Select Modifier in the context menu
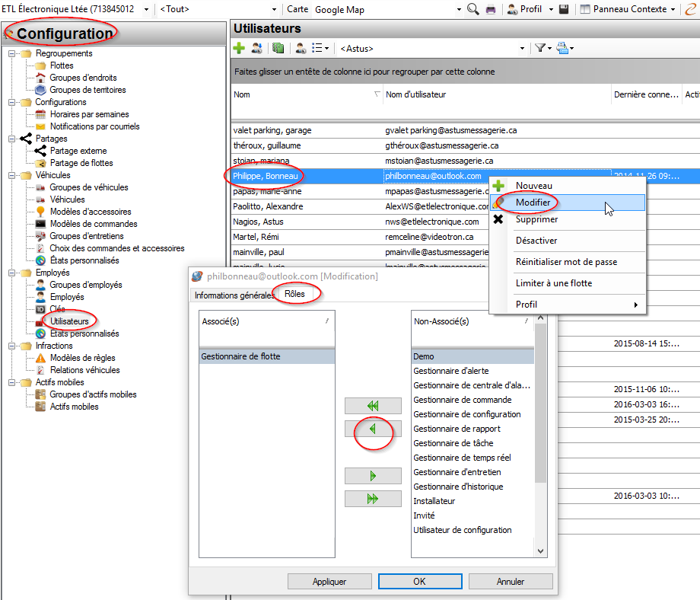The width and height of the screenshot is (700, 600). tap(533, 203)
